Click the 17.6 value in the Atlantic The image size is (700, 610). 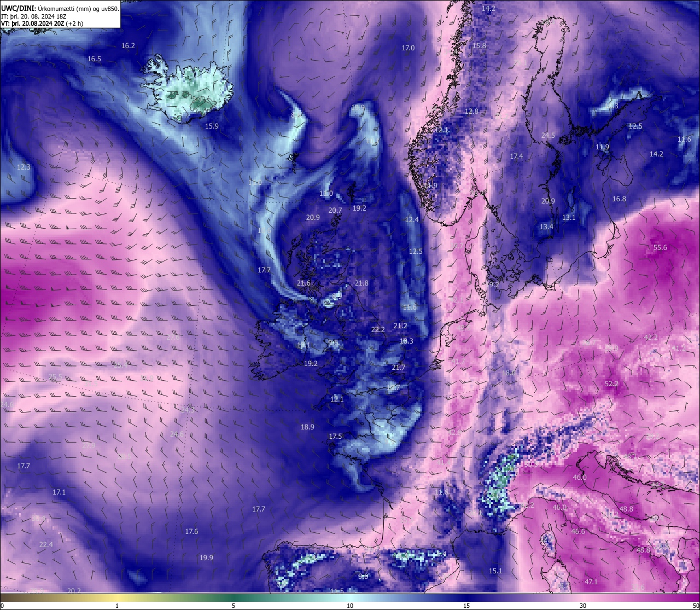tap(191, 532)
